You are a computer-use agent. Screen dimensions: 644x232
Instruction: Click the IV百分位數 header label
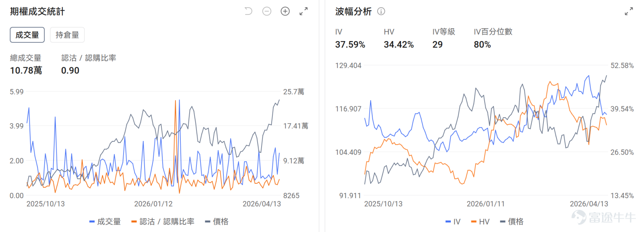pyautogui.click(x=493, y=32)
